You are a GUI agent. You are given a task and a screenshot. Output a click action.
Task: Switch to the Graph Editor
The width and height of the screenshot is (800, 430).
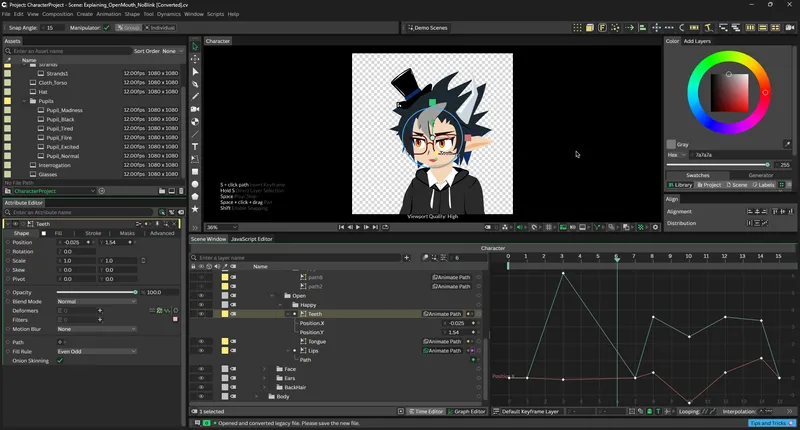click(x=466, y=411)
